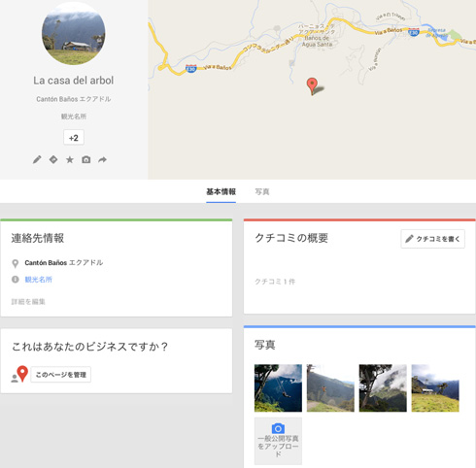Click the camera icon under the profile
The width and height of the screenshot is (476, 468).
(x=86, y=159)
